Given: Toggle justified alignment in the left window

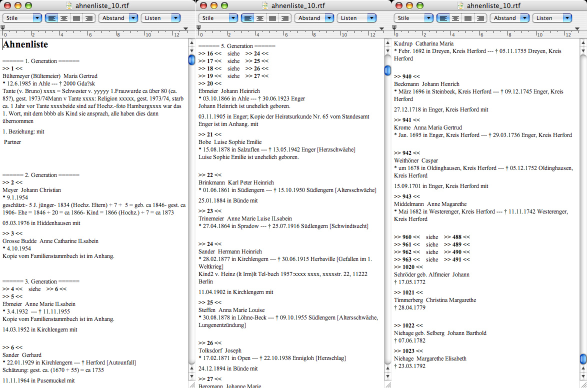Looking at the screenshot, I should [x=76, y=18].
